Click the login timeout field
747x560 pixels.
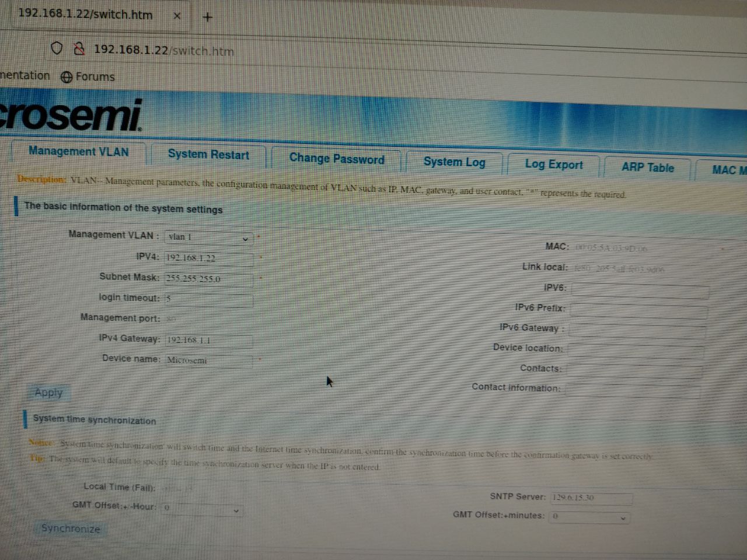[x=208, y=299]
